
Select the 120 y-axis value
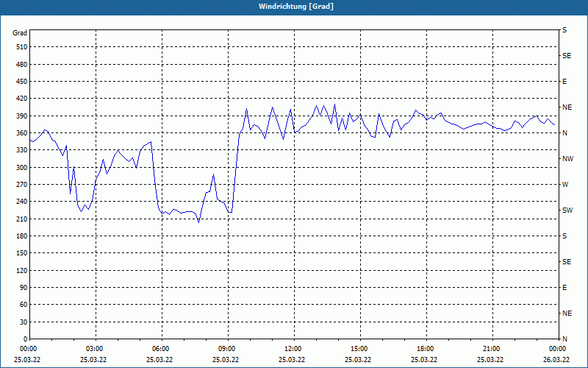click(x=21, y=270)
